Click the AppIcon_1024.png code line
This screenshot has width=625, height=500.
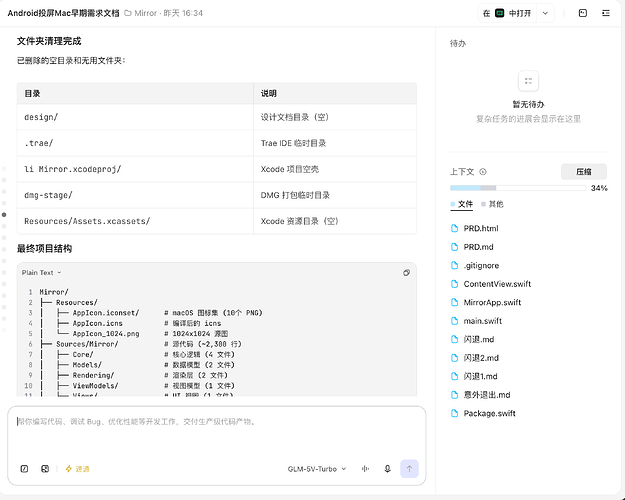[134, 334]
